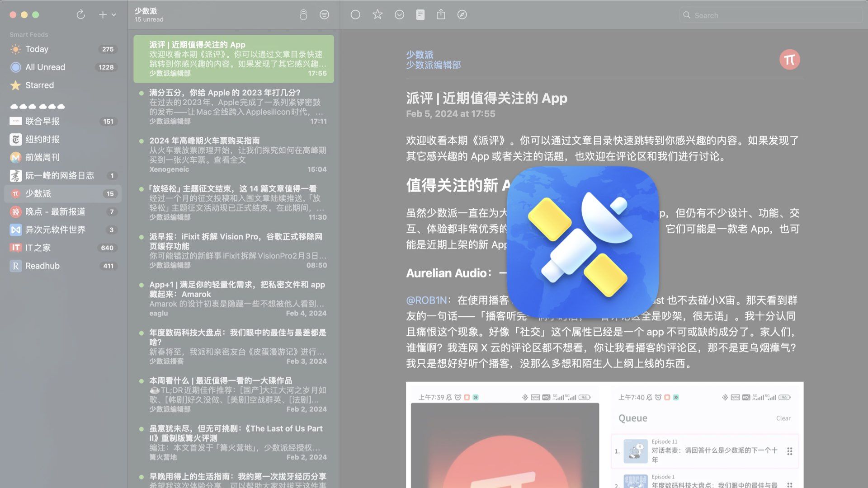Image resolution: width=868 pixels, height=488 pixels.
Task: Mark current article read via checkmark circle icon
Action: (x=399, y=15)
